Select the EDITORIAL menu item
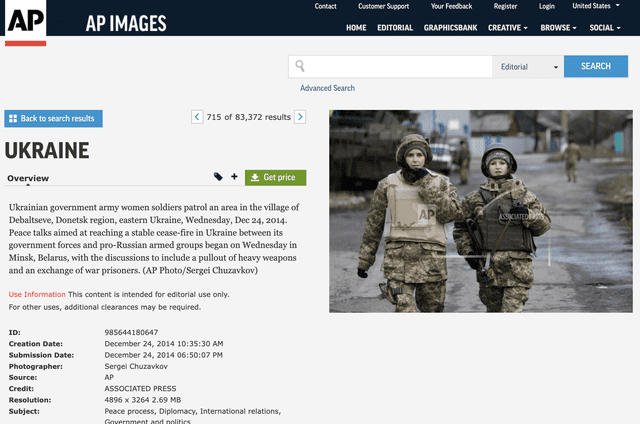Viewport: 640px width, 424px height. click(x=395, y=28)
